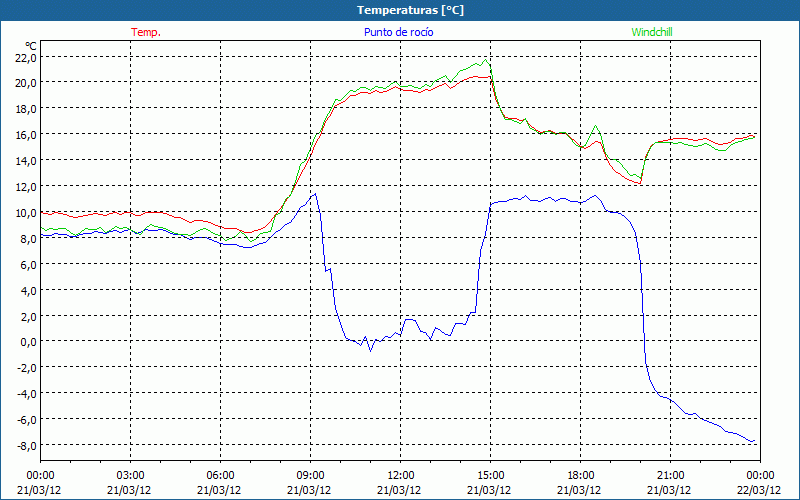Click the green Windchill spike after 18:00
The width and height of the screenshot is (800, 500).
click(x=595, y=126)
